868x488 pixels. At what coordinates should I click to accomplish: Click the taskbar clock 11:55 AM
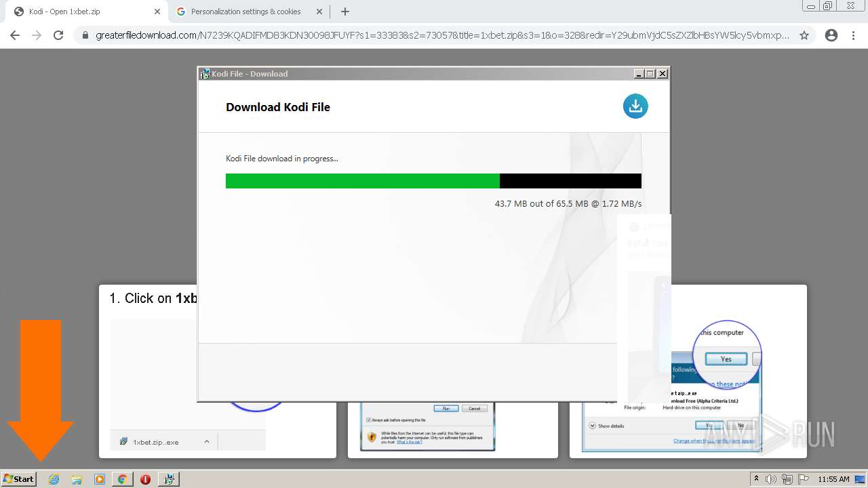pyautogui.click(x=833, y=479)
